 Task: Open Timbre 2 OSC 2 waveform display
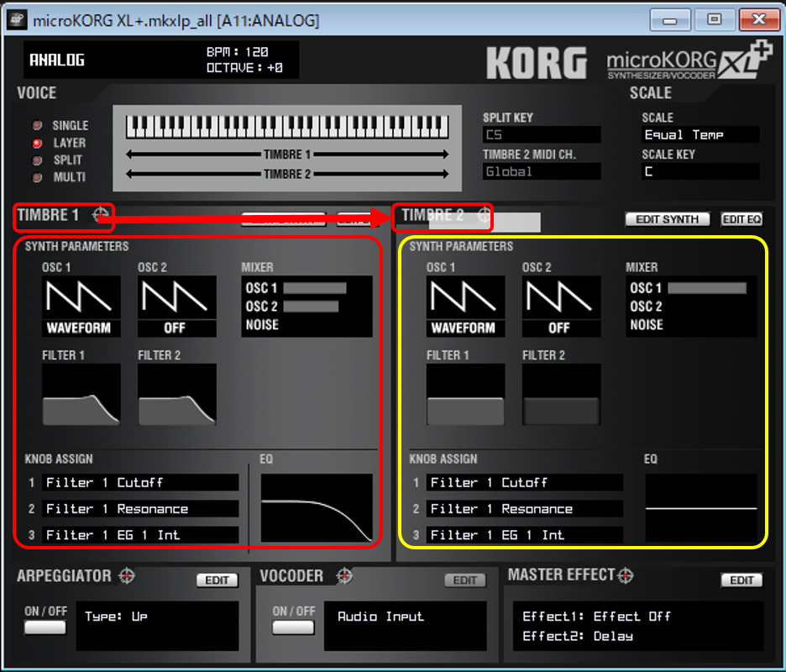[x=562, y=306]
